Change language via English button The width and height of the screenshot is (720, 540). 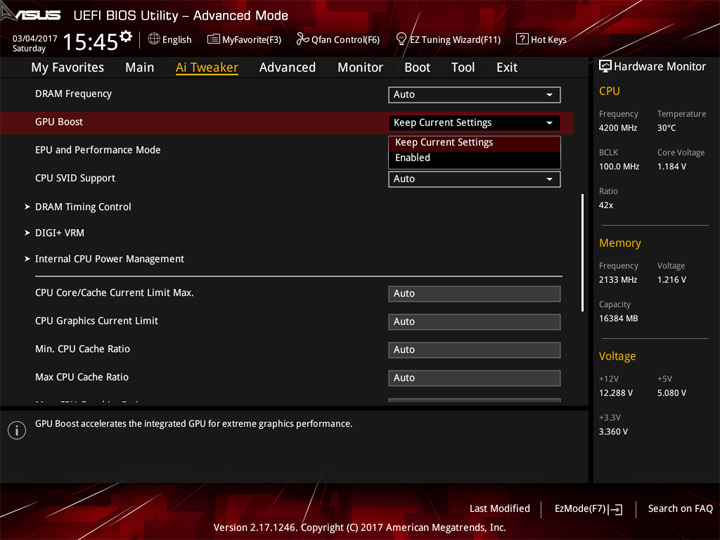[170, 39]
